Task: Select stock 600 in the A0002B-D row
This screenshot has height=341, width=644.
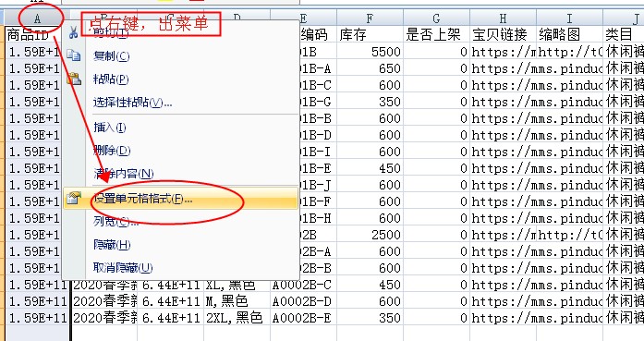Action: [x=370, y=301]
